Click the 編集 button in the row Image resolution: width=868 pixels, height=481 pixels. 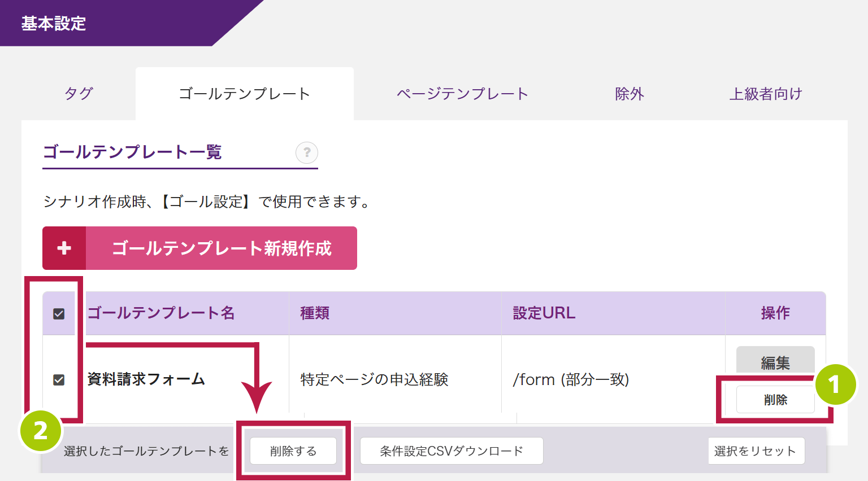tap(775, 361)
